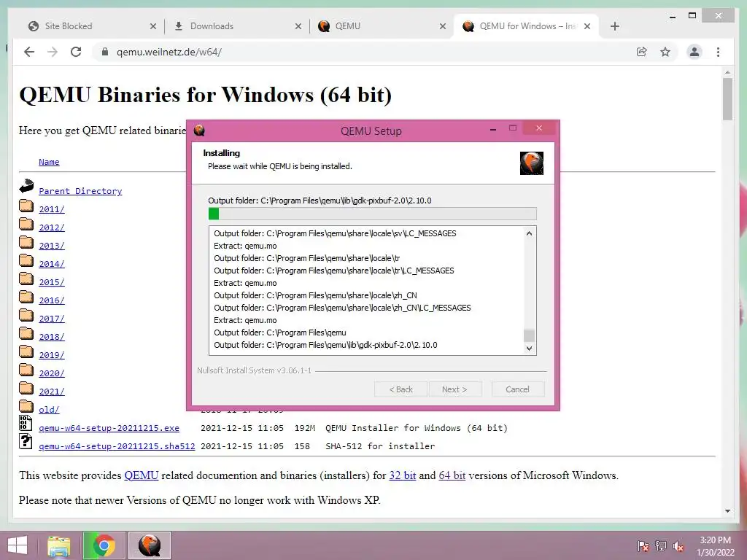This screenshot has width=747, height=560.
Task: Click the Chrome taskbar icon
Action: [x=104, y=545]
